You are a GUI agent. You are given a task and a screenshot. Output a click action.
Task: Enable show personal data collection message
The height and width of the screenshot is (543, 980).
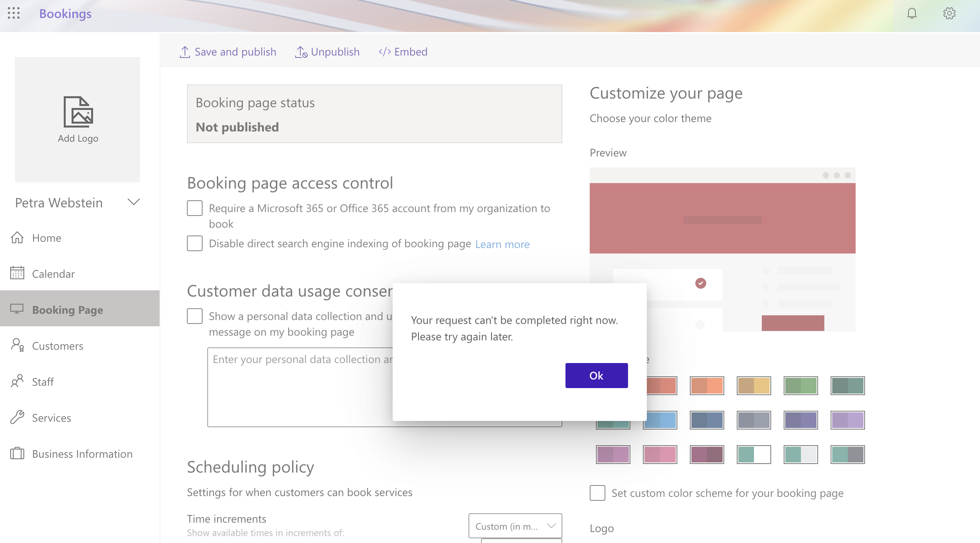click(194, 316)
